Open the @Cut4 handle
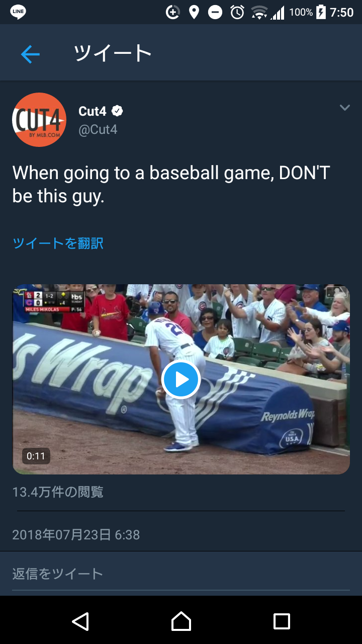Image resolution: width=362 pixels, height=644 pixels. pos(98,130)
